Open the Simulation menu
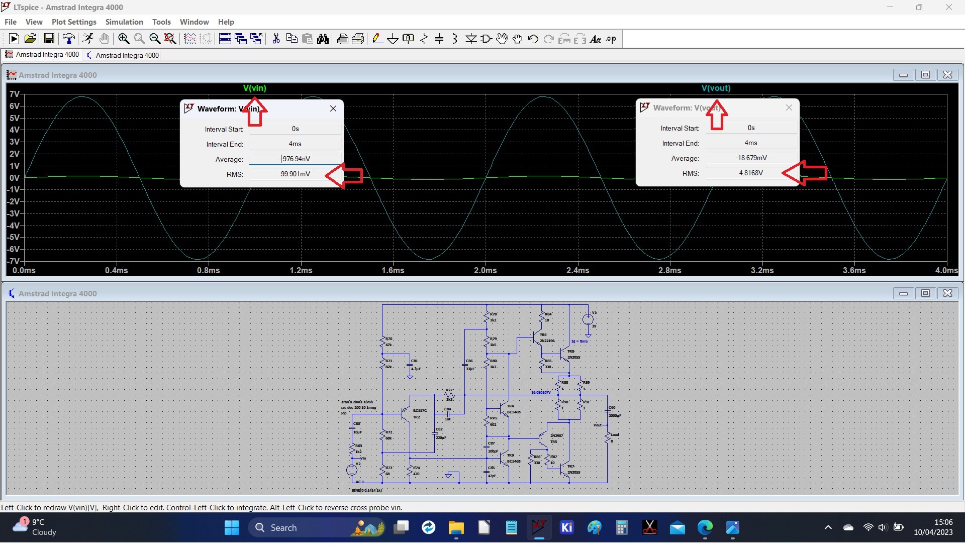 [124, 22]
